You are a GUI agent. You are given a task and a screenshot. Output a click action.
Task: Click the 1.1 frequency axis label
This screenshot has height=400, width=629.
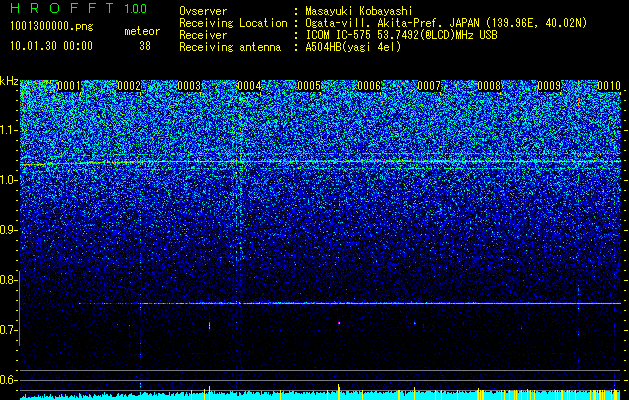click(9, 130)
